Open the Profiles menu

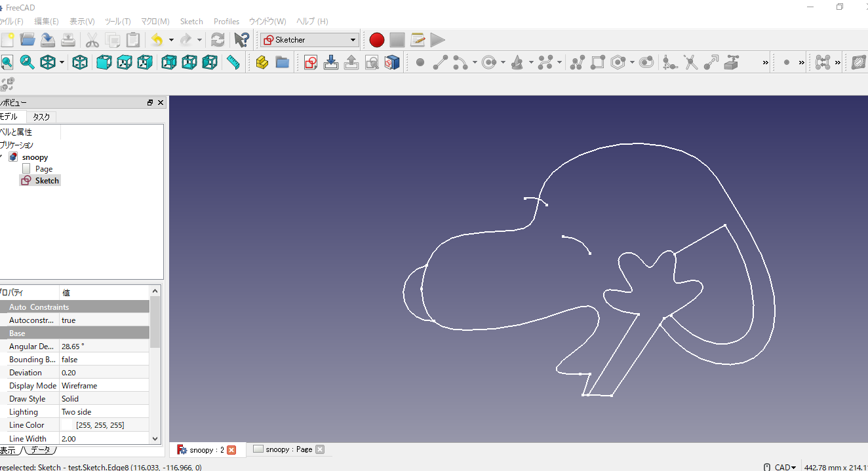click(x=226, y=22)
